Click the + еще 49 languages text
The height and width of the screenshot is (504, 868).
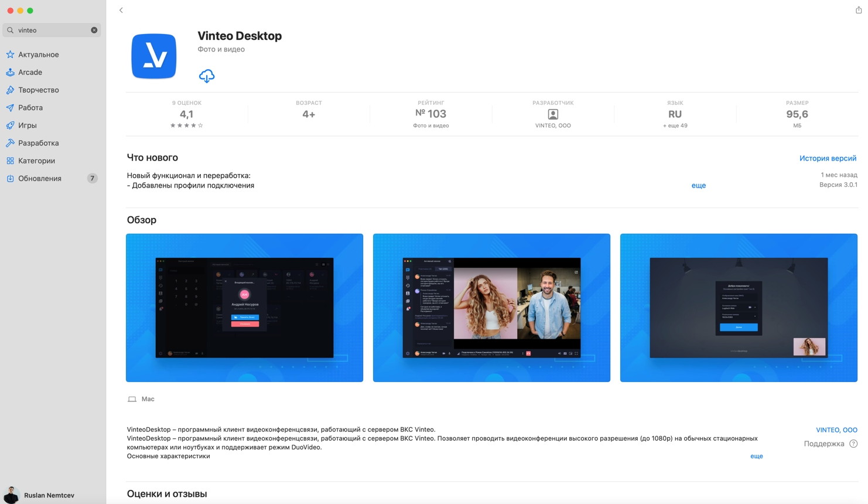pyautogui.click(x=675, y=125)
